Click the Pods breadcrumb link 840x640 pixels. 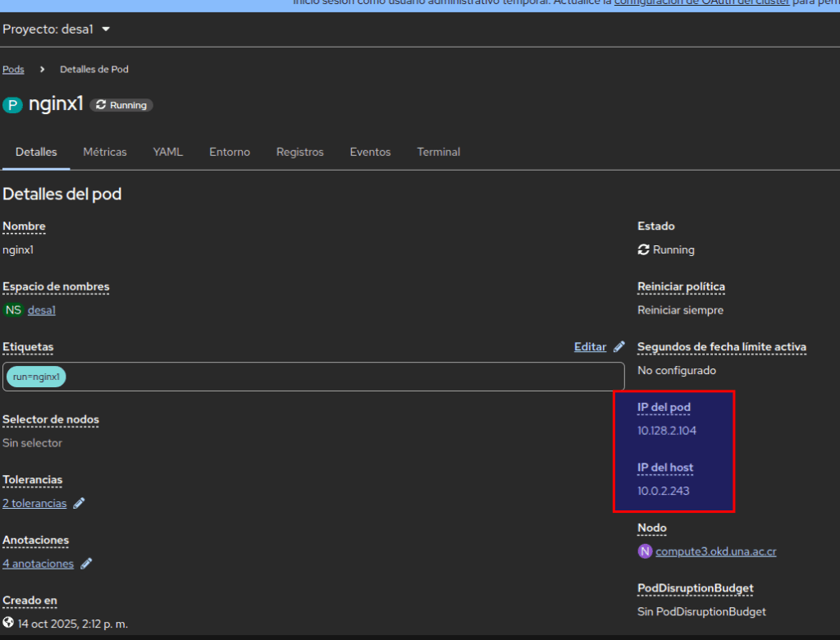[x=13, y=70]
